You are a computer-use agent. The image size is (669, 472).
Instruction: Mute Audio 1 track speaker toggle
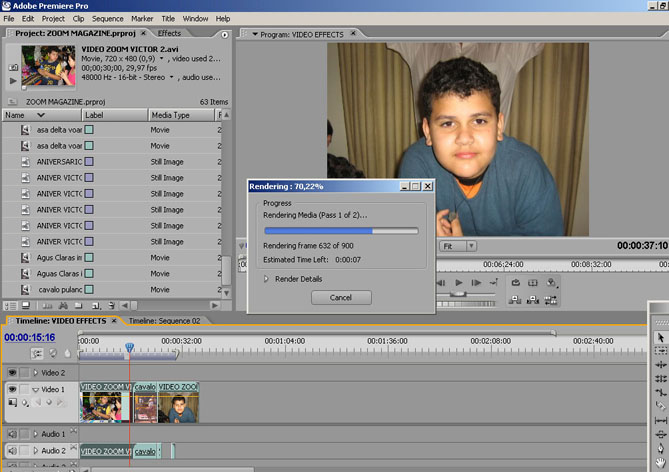13,434
